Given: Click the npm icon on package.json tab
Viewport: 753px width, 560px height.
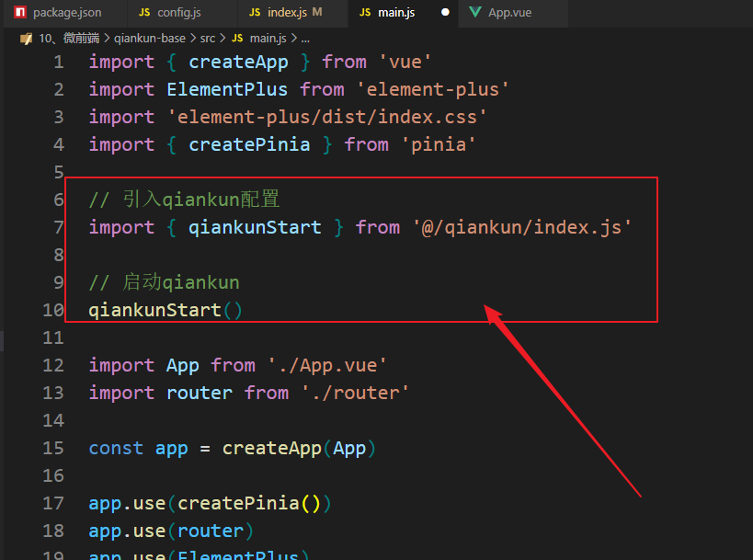Looking at the screenshot, I should [x=17, y=13].
